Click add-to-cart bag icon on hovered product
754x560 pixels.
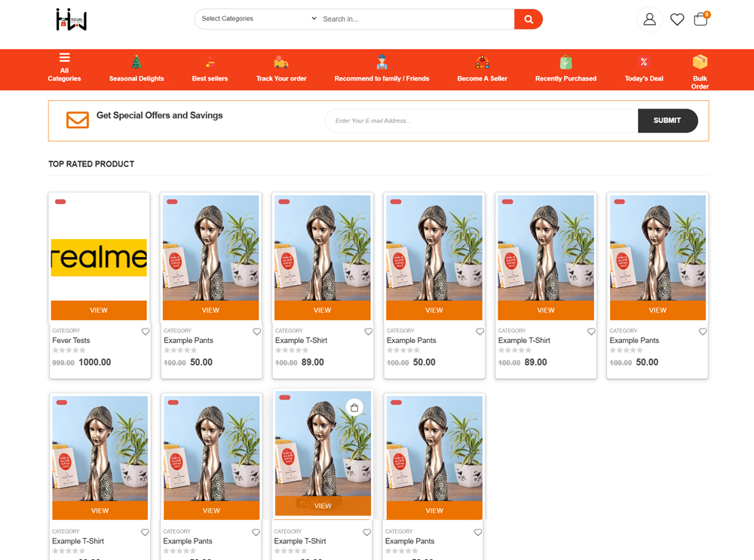click(x=354, y=408)
